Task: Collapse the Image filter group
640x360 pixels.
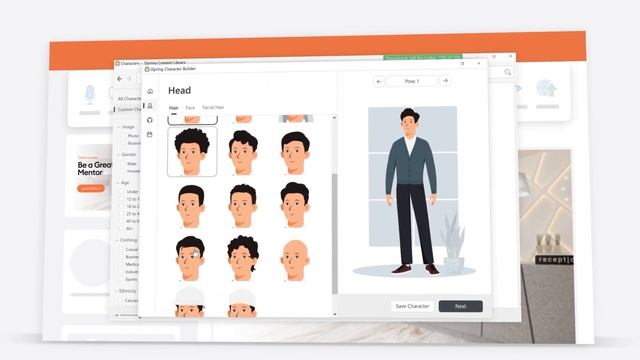Action: click(x=119, y=127)
